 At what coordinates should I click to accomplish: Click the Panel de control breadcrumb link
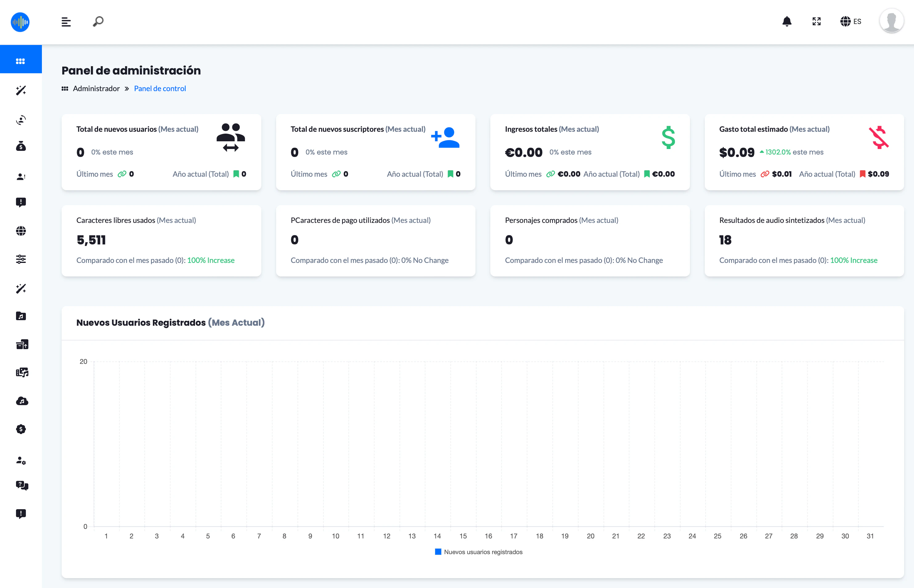point(160,89)
